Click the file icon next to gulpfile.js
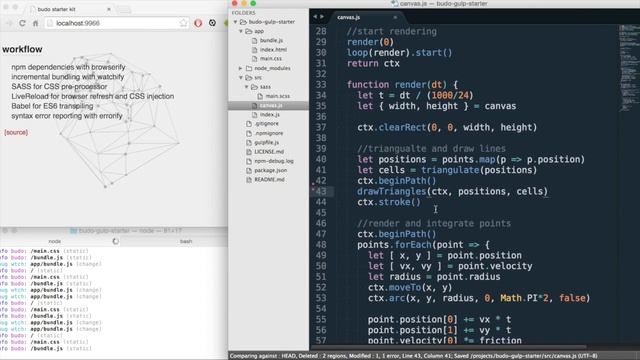 pyautogui.click(x=249, y=142)
